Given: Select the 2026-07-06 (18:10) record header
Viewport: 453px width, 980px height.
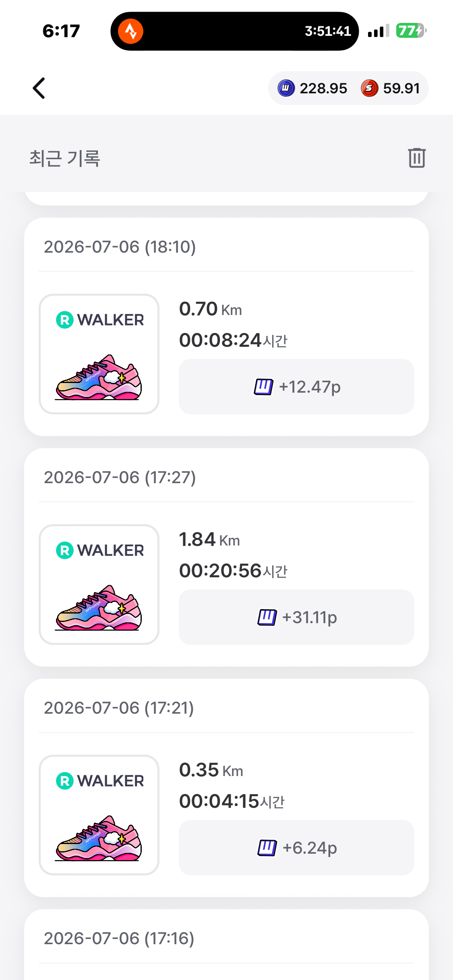Looking at the screenshot, I should click(x=120, y=247).
